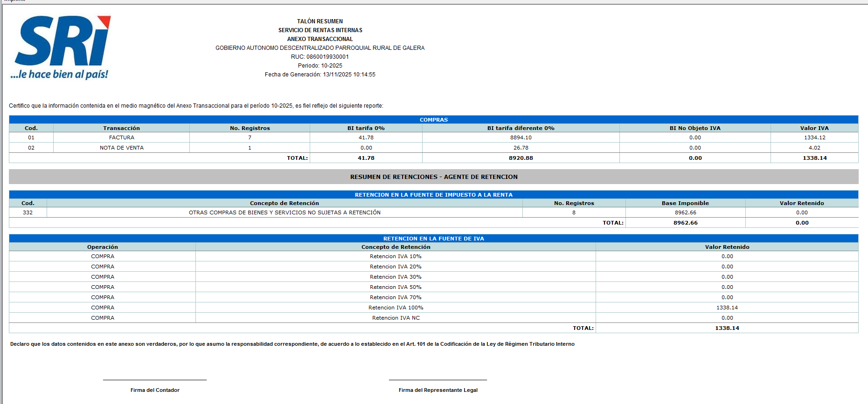Click the Periodo 10-2025 header line
868x404 pixels.
[x=320, y=66]
